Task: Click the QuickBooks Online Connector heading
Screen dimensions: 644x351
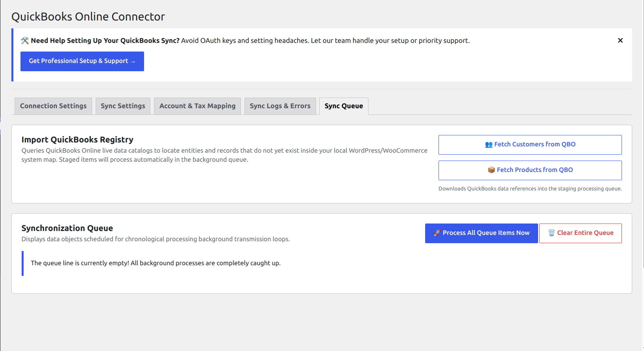Action: [x=88, y=17]
